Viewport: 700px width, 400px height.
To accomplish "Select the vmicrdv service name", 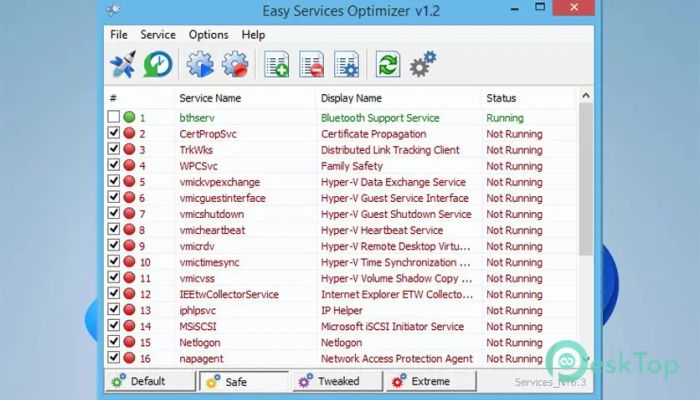I will tap(197, 246).
